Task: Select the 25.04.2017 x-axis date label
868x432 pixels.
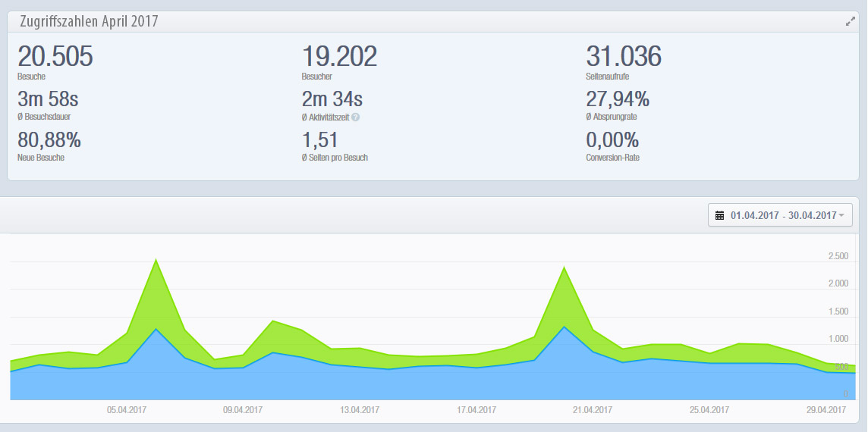Action: 709,410
